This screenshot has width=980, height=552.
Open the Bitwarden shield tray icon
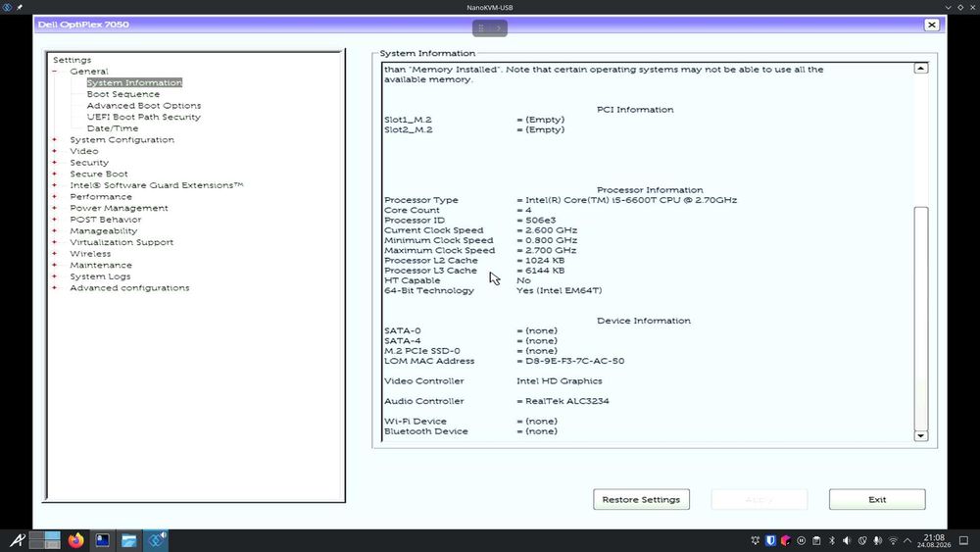(770, 541)
